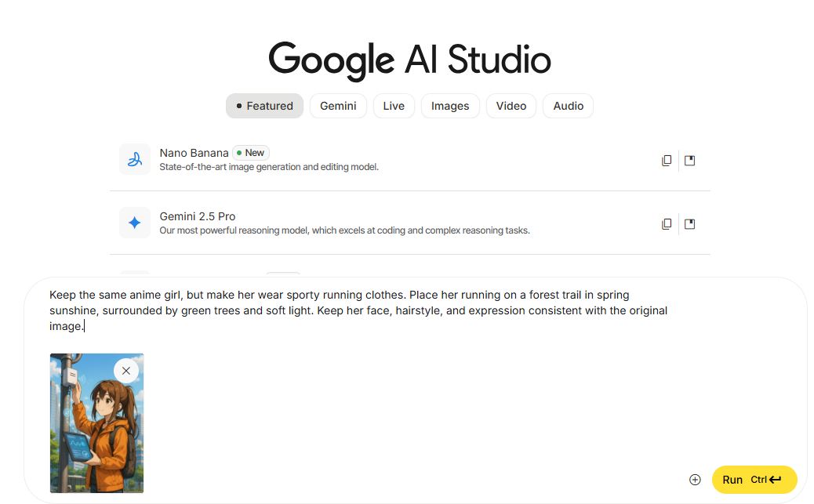Select the Nano Banana model title
Image resolution: width=814 pixels, height=504 pixels.
click(x=194, y=153)
